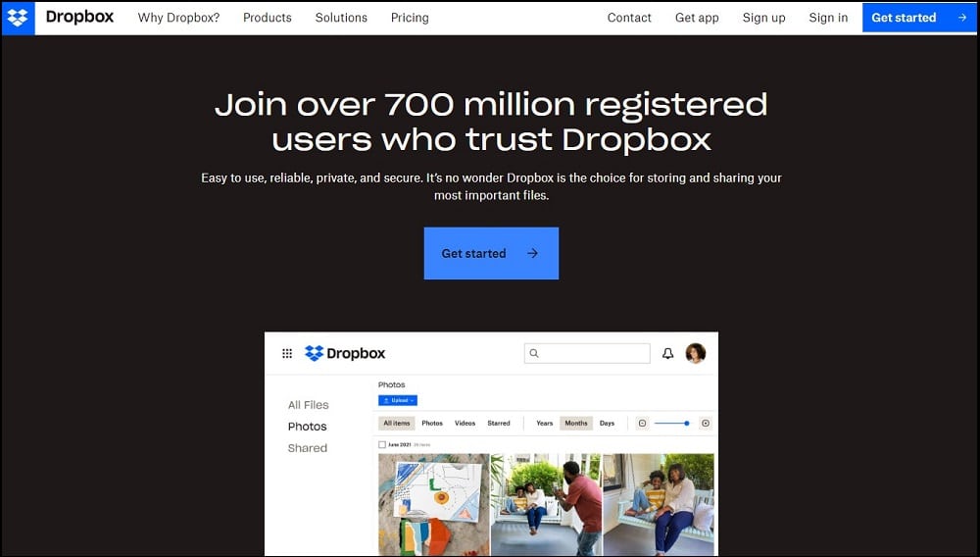Open the user profile avatar
Viewport: 980px width, 557px height.
point(695,353)
